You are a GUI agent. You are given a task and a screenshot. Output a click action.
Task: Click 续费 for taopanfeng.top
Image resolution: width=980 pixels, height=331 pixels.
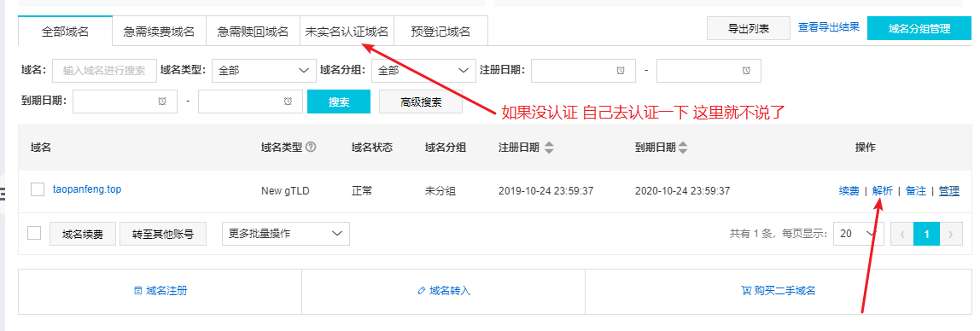[x=849, y=191]
